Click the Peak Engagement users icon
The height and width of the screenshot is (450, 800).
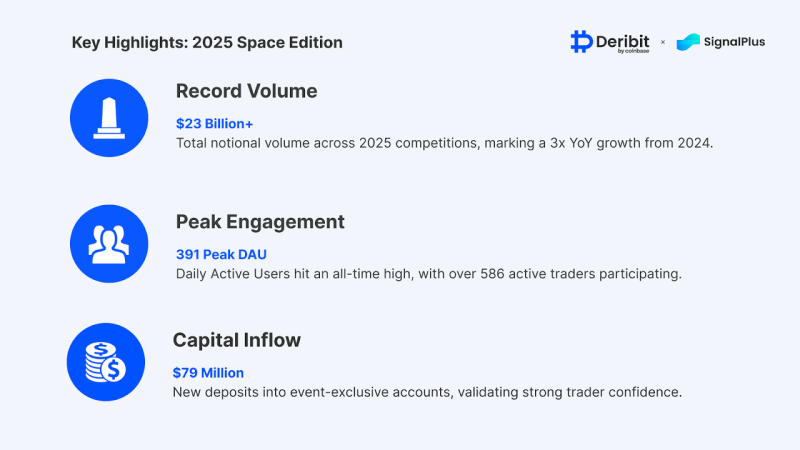coord(108,243)
